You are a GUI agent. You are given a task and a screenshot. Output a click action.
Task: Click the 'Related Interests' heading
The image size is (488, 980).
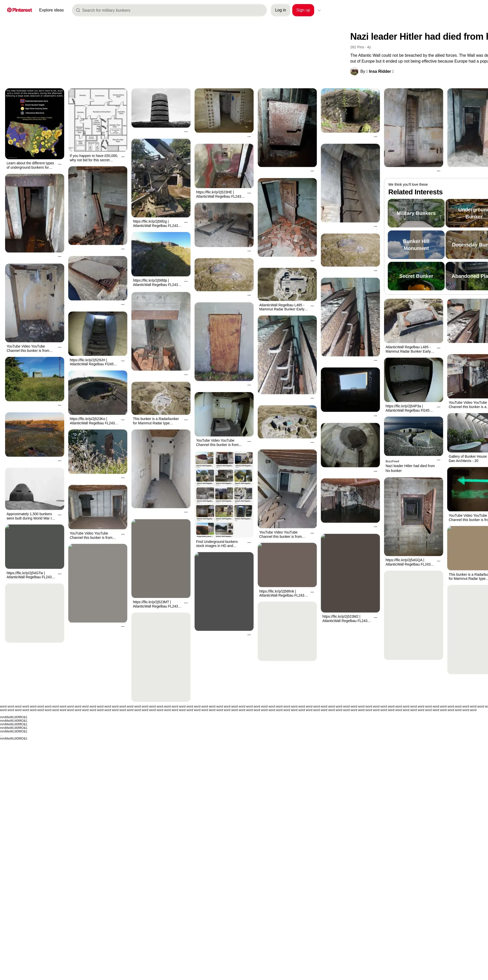pos(415,192)
